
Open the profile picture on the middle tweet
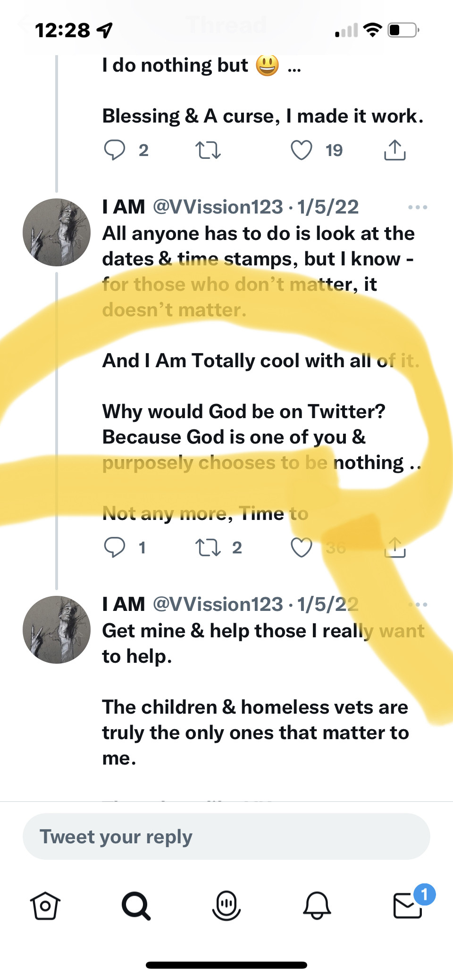click(x=57, y=232)
